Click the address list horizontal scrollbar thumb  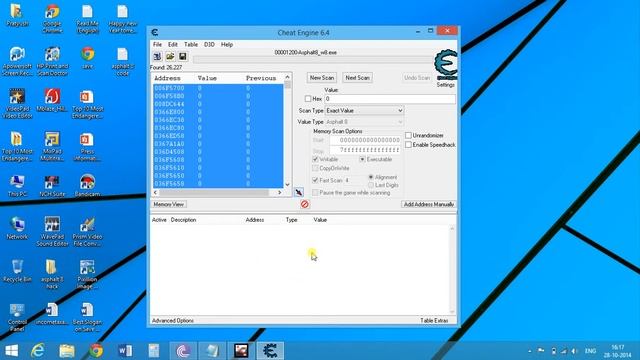(214, 192)
